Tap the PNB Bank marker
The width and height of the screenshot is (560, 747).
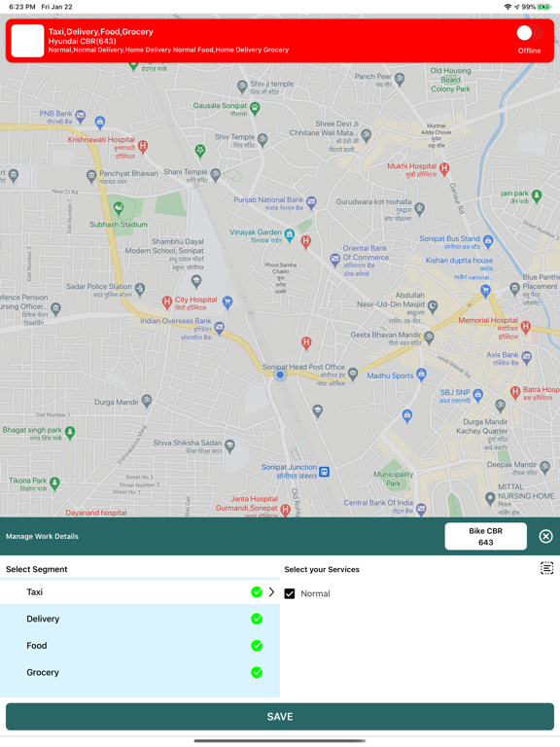pos(81,116)
